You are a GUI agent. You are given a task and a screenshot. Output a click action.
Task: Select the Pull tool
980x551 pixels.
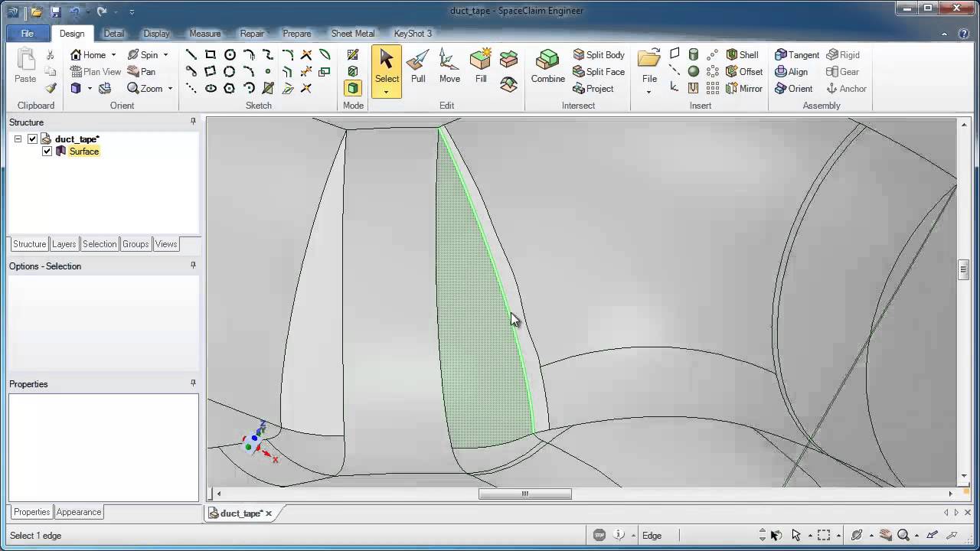418,67
